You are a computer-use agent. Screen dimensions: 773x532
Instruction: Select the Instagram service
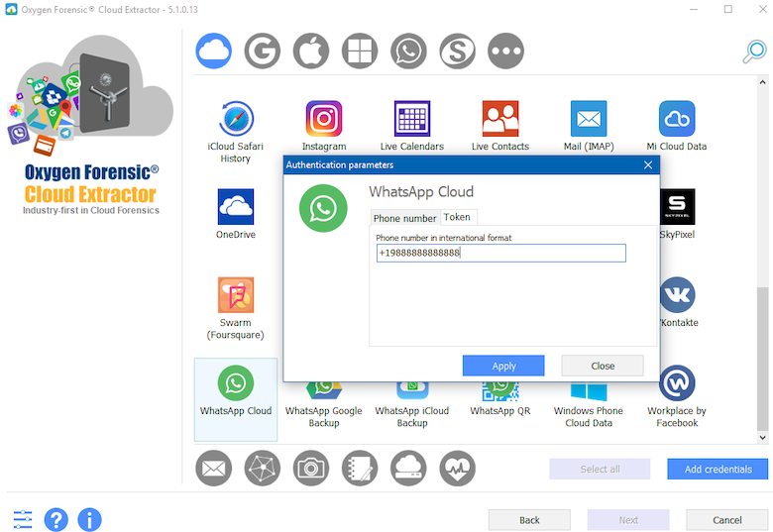tap(324, 126)
